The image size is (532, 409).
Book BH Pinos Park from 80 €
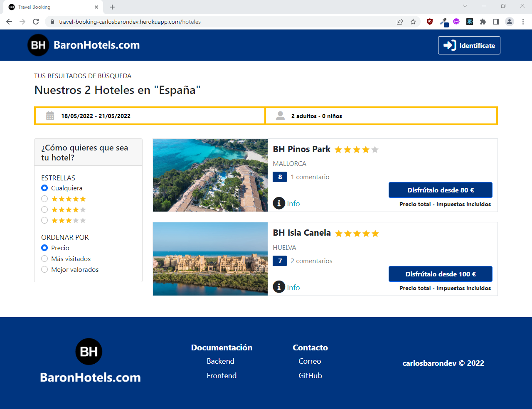pyautogui.click(x=440, y=190)
